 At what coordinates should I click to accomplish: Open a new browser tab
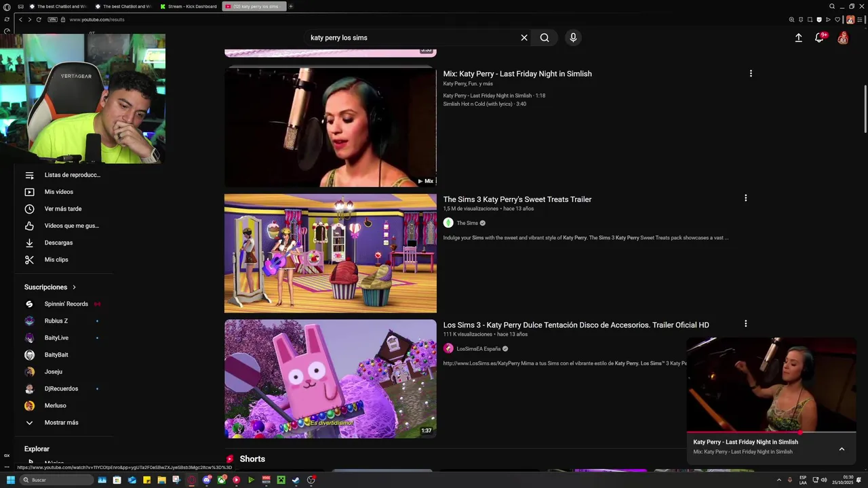pyautogui.click(x=291, y=6)
